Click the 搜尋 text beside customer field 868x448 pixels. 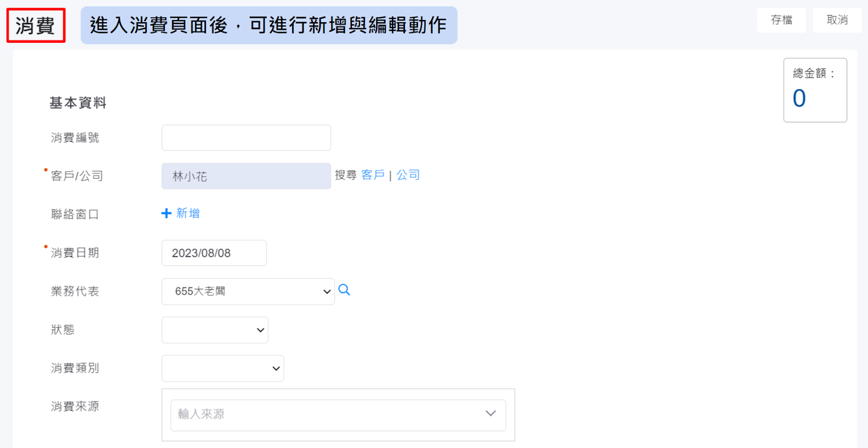[346, 175]
